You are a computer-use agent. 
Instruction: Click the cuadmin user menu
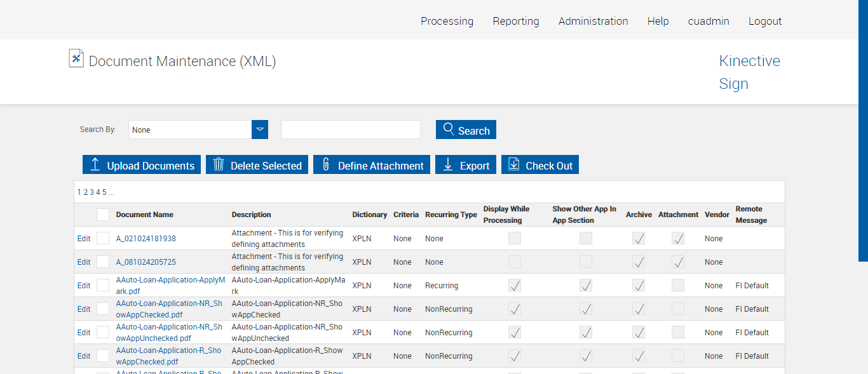click(709, 21)
